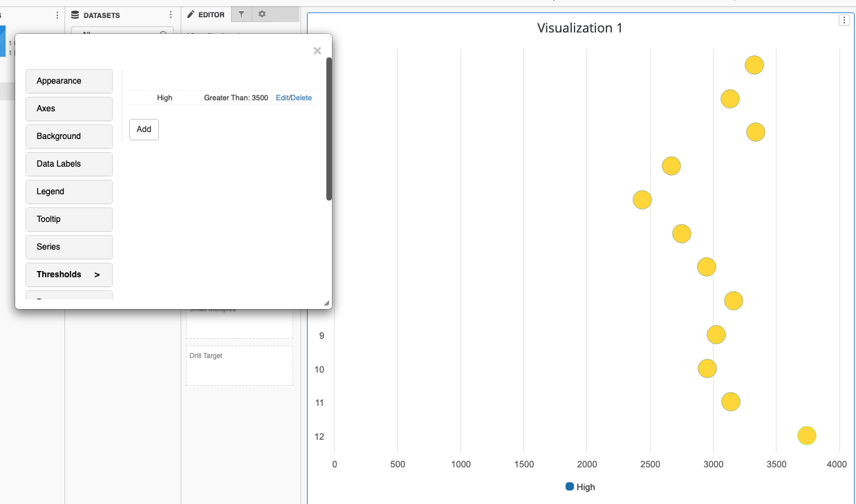The height and width of the screenshot is (504, 856).
Task: Open the visualization's kebab menu in corner
Action: click(x=844, y=21)
